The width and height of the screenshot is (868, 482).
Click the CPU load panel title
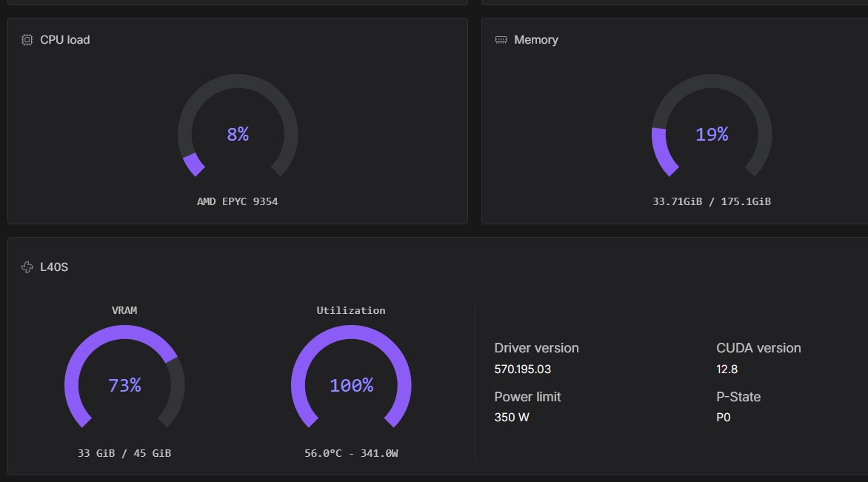point(64,40)
